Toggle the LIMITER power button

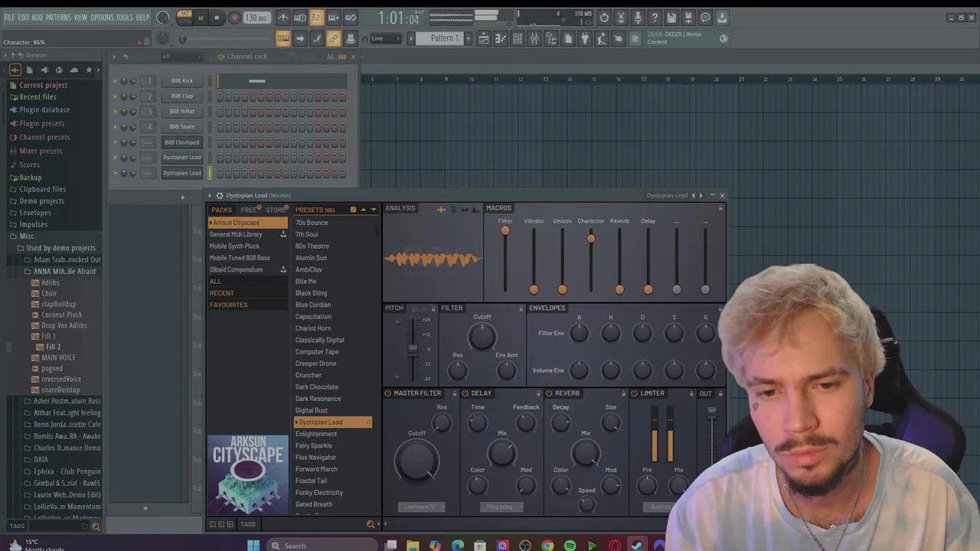pos(634,393)
